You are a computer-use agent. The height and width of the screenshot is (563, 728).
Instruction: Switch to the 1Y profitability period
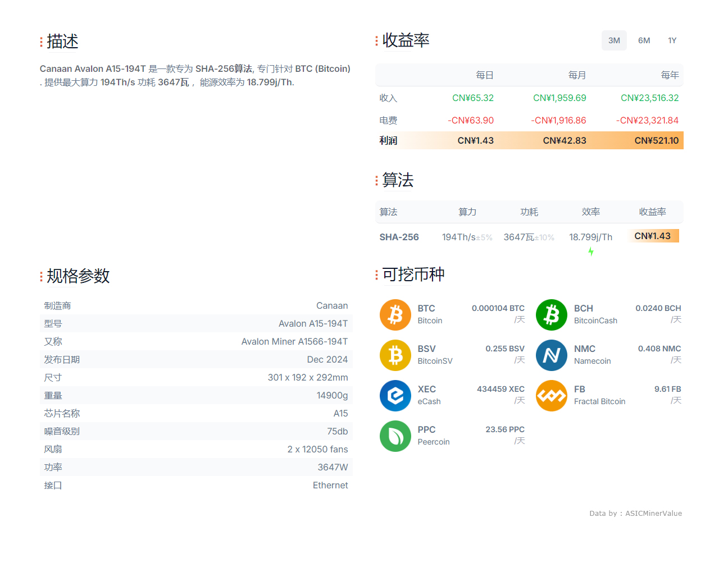[x=672, y=40]
